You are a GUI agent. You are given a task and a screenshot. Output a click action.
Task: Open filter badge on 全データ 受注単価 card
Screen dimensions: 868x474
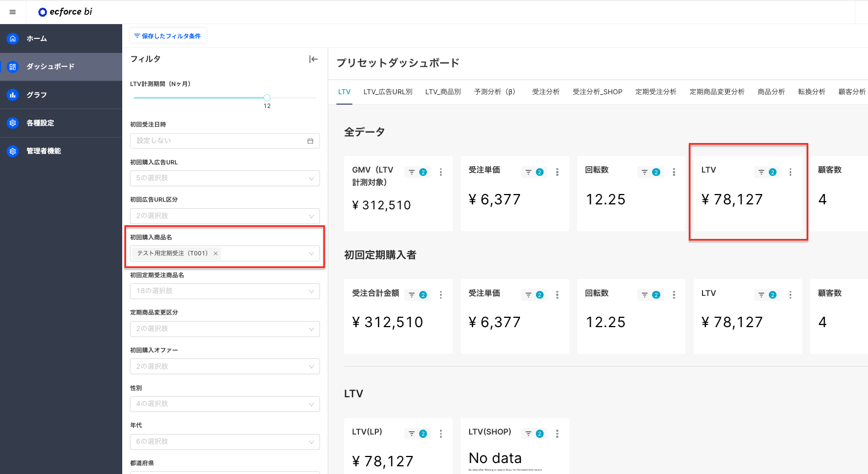coord(534,172)
